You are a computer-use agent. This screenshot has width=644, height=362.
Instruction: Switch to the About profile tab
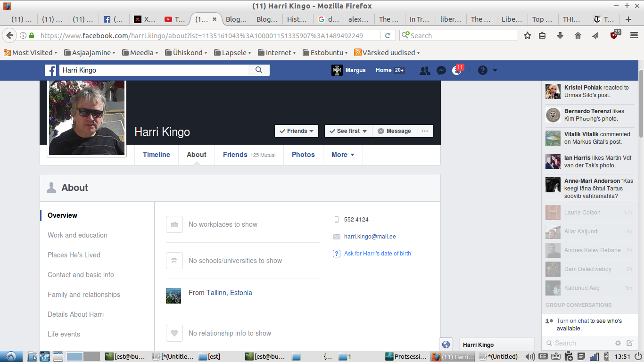(197, 155)
